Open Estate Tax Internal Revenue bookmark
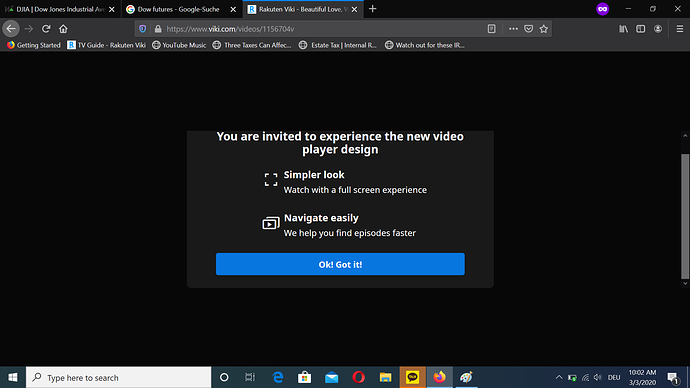This screenshot has height=388, width=690. 338,45
